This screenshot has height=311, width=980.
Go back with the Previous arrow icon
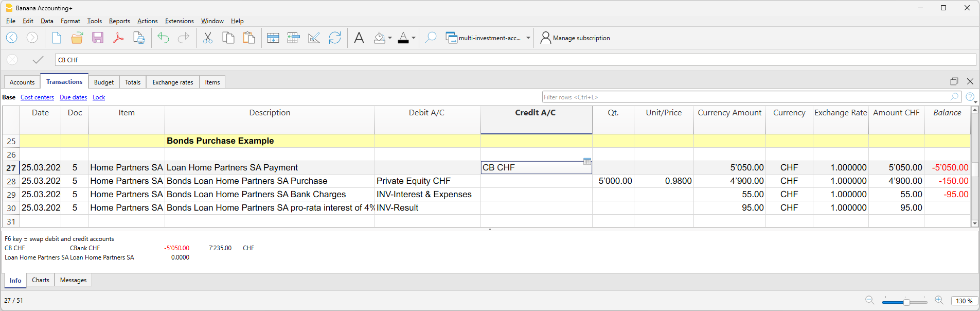coord(12,38)
